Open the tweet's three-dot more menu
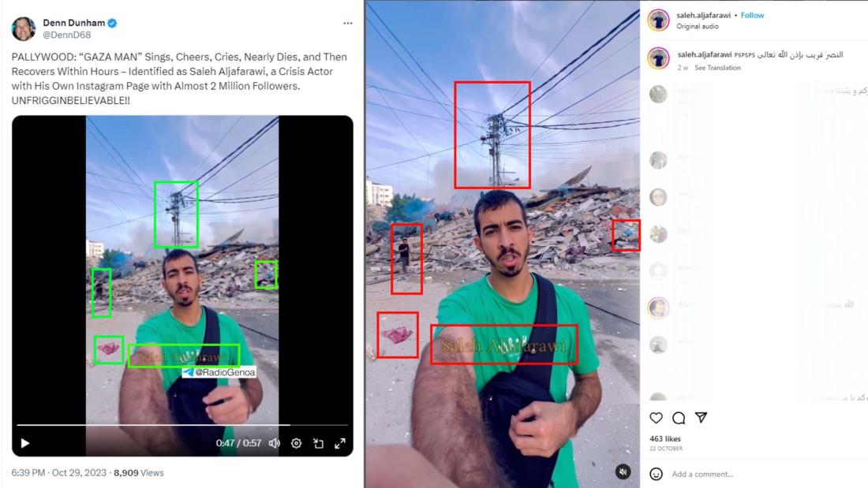868x488 pixels. [x=348, y=23]
